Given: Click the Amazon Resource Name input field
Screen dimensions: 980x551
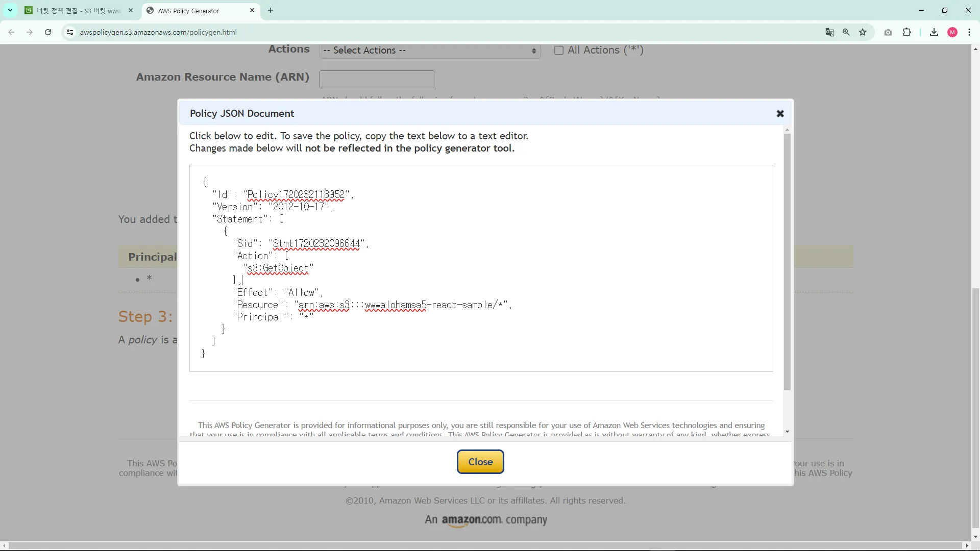Looking at the screenshot, I should [x=377, y=79].
